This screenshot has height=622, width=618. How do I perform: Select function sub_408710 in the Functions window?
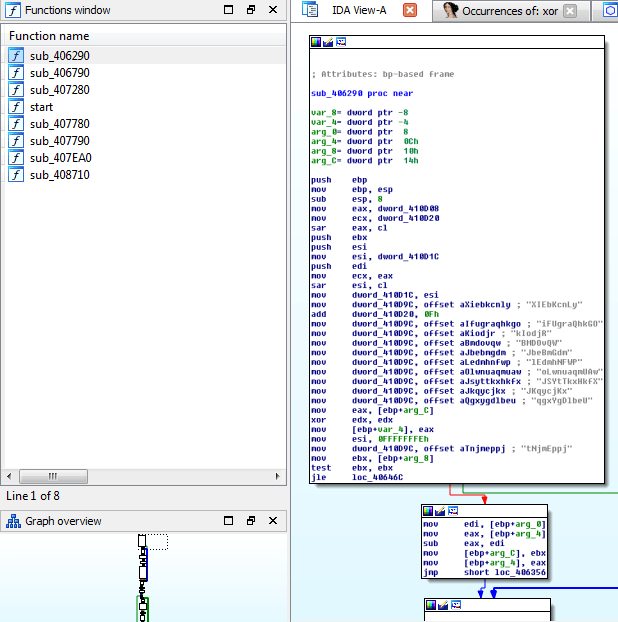59,175
